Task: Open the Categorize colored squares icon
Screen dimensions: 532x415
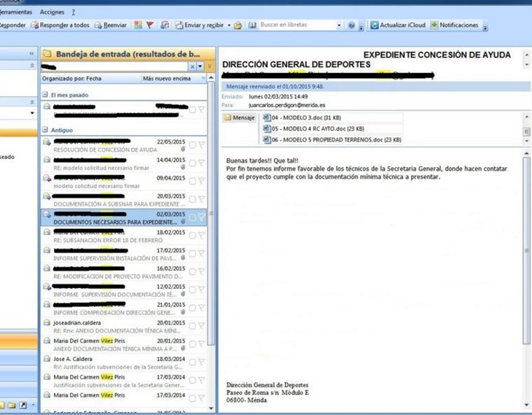Action: 138,25
